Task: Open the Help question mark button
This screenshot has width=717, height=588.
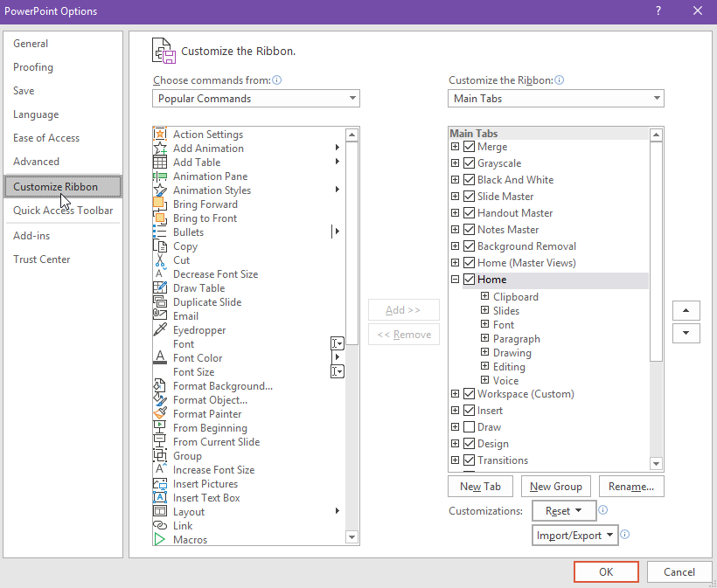Action: (x=658, y=10)
